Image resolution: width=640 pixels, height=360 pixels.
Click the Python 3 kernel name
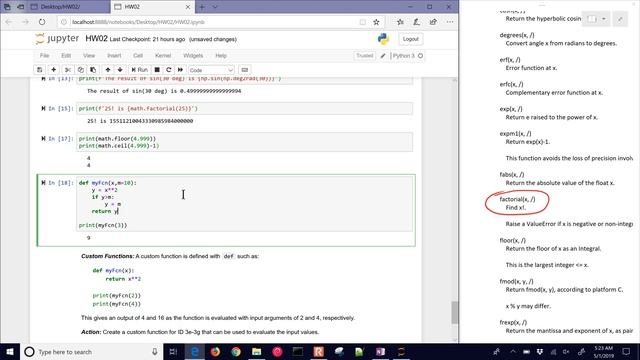click(x=404, y=56)
